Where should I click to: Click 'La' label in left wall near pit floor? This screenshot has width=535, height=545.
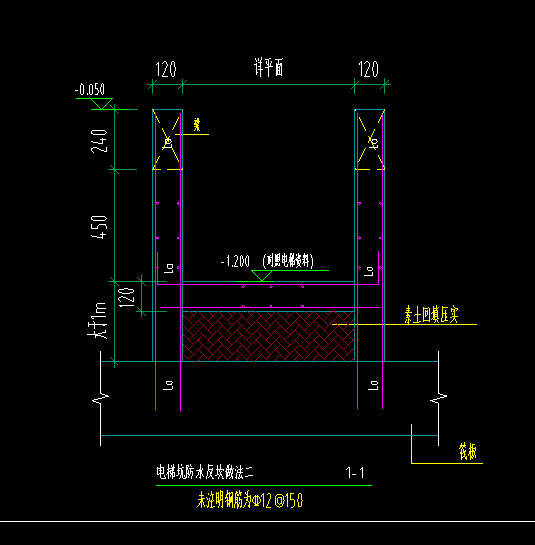click(169, 268)
